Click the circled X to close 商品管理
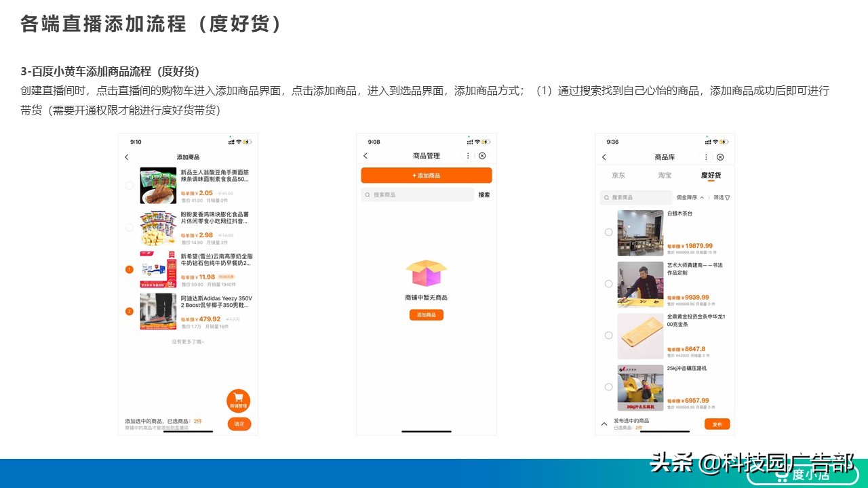The image size is (868, 488). click(x=482, y=156)
